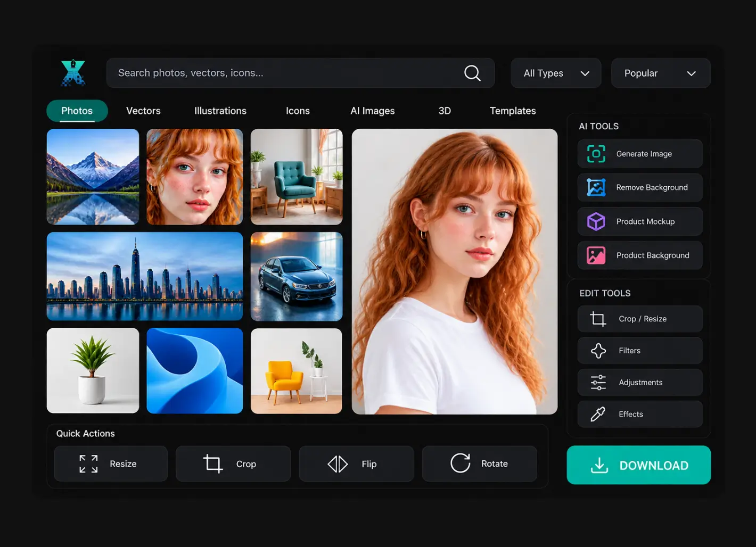
Task: Select the blue car thumbnail
Action: coord(297,276)
